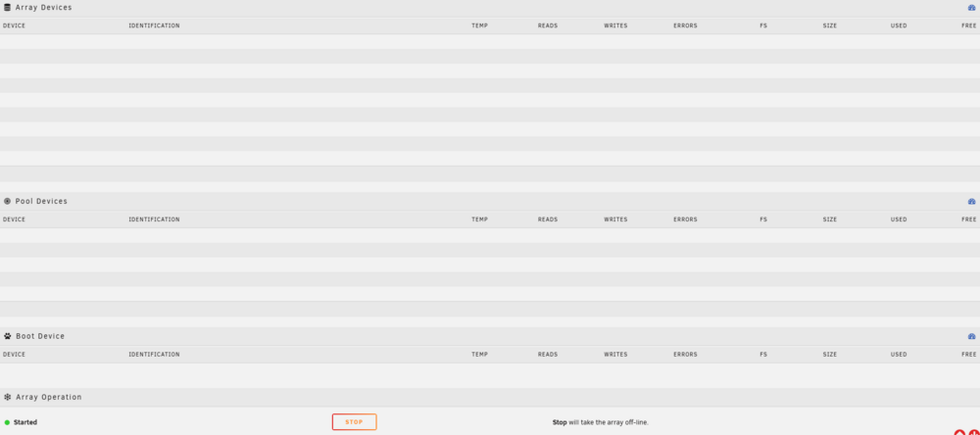Click ERRORS column header in Boot Device
The width and height of the screenshot is (980, 435).
coord(686,355)
